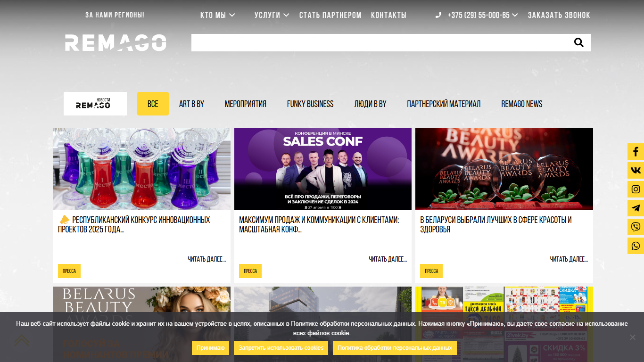Open the Республиканский конкурс инновационных проектов headline

click(134, 225)
